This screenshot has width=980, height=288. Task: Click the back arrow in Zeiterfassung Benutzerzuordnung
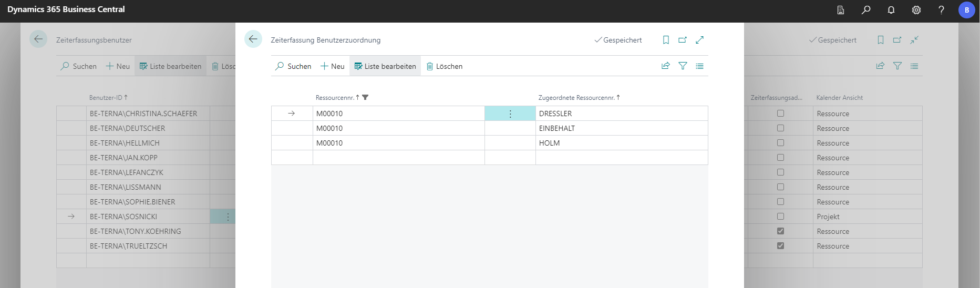click(253, 39)
